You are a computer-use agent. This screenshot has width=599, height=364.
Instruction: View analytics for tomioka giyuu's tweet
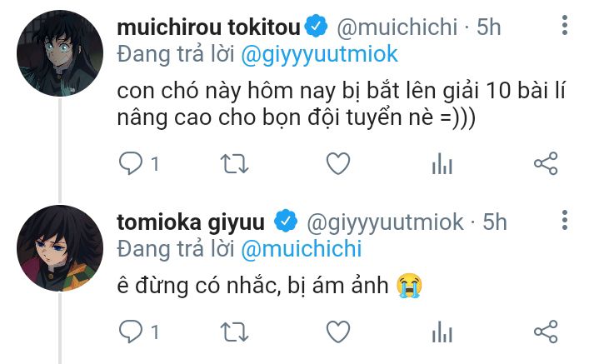click(x=441, y=332)
